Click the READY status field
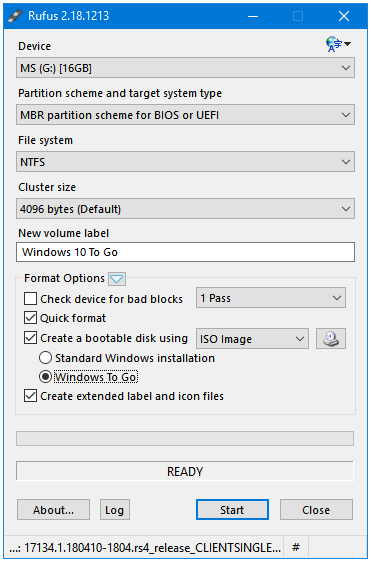Image resolution: width=371 pixels, height=562 pixels. tap(185, 471)
